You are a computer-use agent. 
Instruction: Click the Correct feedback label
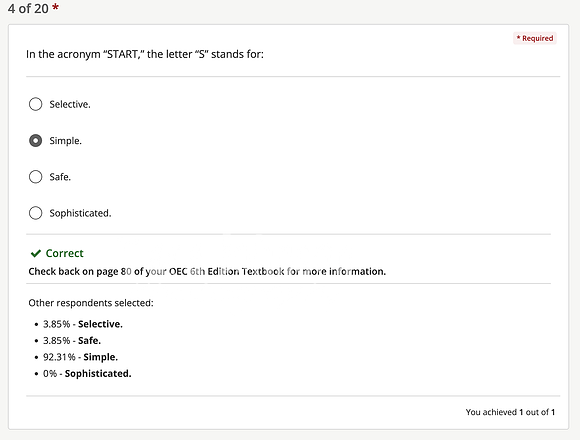[x=64, y=253]
